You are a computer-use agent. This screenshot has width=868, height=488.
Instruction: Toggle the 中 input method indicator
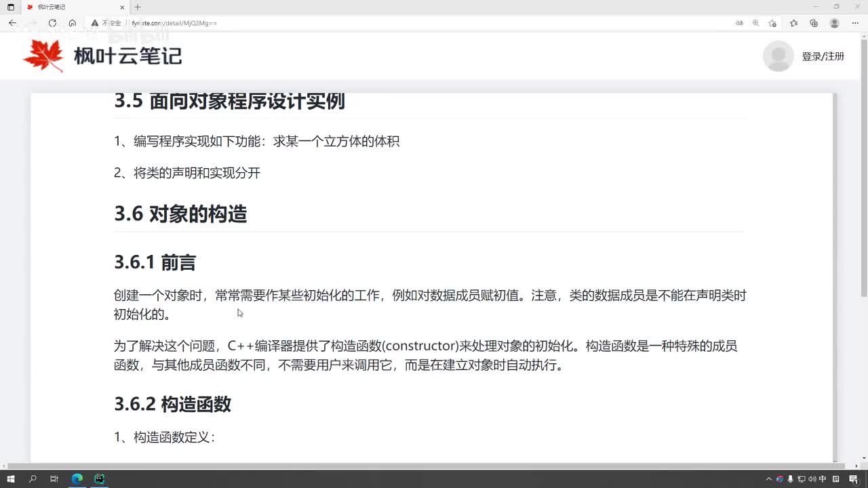point(823,479)
